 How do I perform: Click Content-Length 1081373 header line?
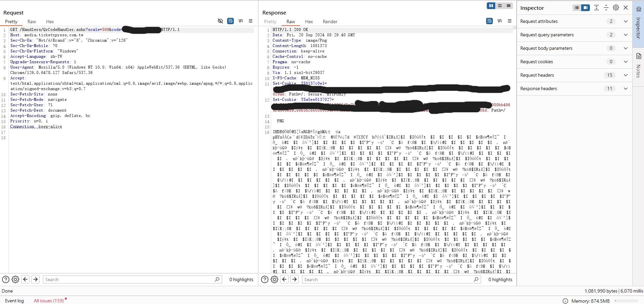pyautogui.click(x=300, y=46)
